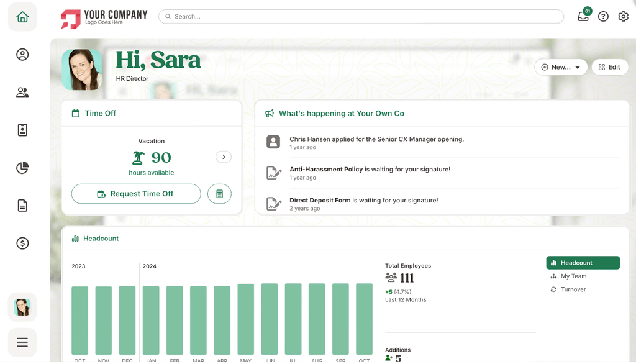Open the People icon in sidebar
This screenshot has width=636, height=364.
pyautogui.click(x=22, y=93)
